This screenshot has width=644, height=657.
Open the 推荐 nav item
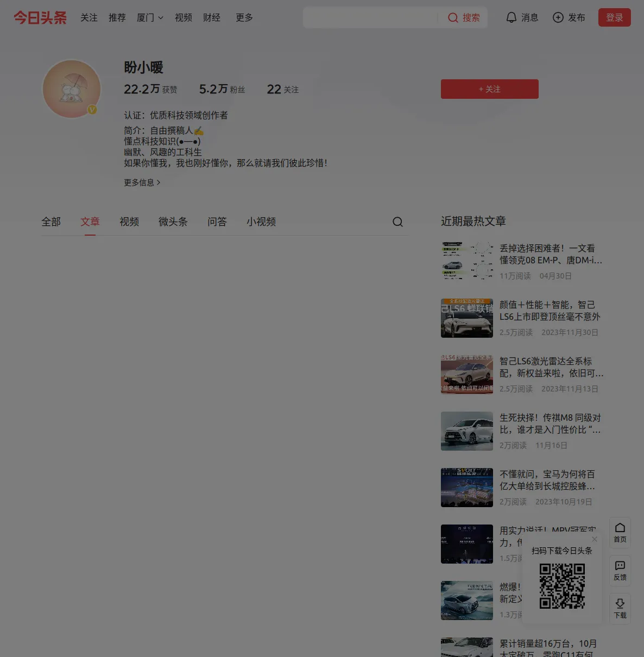[x=117, y=17]
